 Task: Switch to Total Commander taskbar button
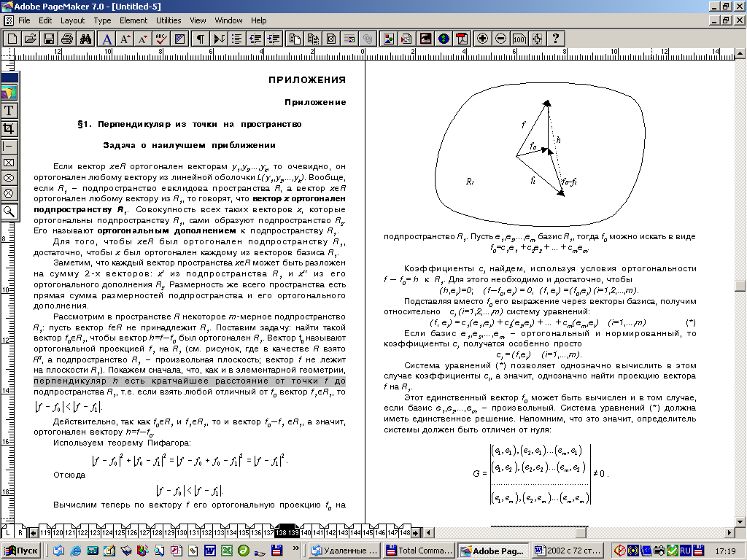coord(419,551)
